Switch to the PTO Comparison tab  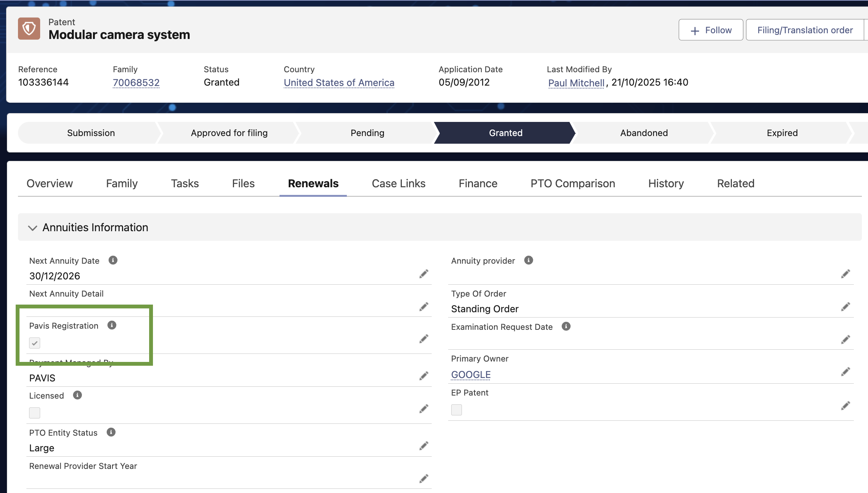pos(572,183)
